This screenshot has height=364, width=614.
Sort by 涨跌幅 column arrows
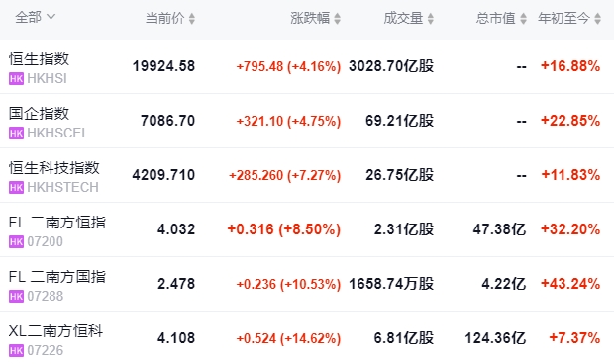338,19
